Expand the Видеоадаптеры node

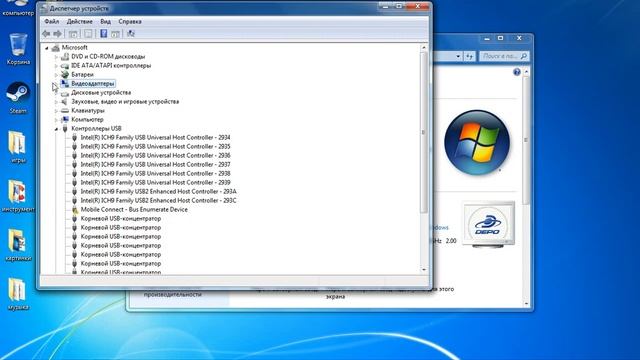point(55,84)
